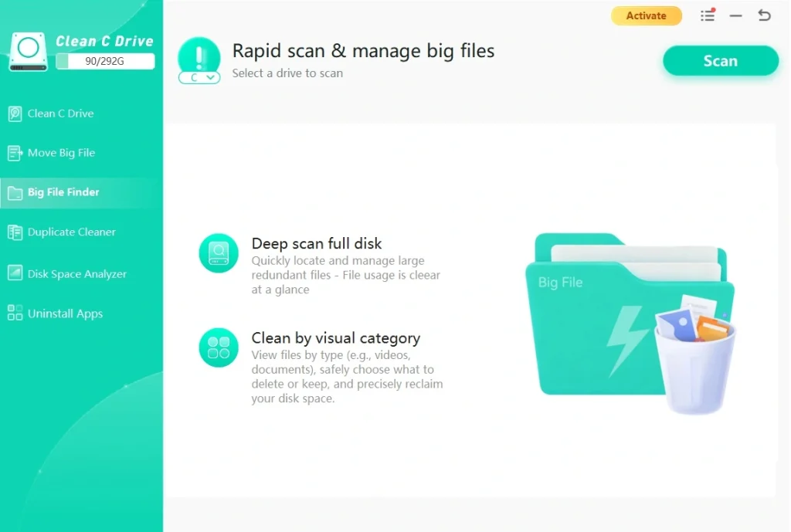Click the Duplicate Cleaner sidebar icon

coord(15,232)
